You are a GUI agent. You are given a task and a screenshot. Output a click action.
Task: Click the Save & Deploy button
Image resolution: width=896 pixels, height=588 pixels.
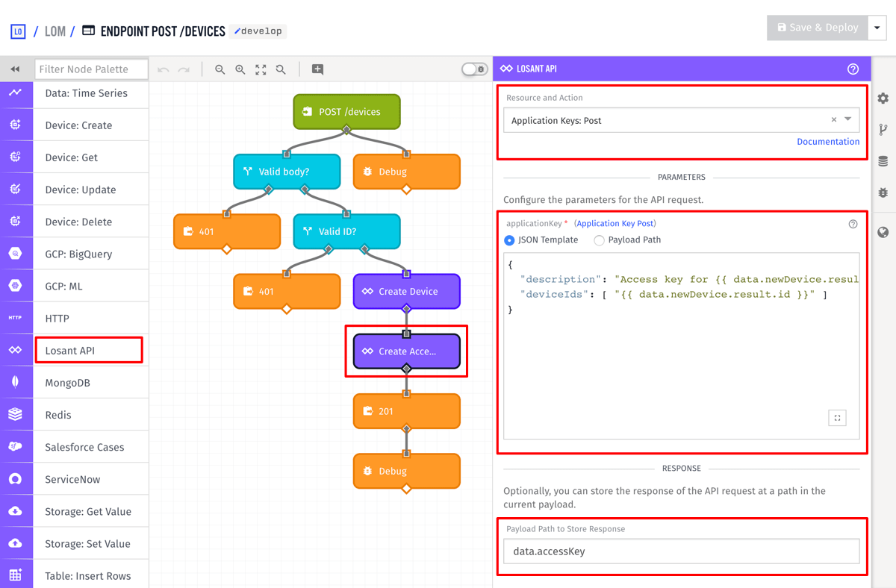coord(818,28)
